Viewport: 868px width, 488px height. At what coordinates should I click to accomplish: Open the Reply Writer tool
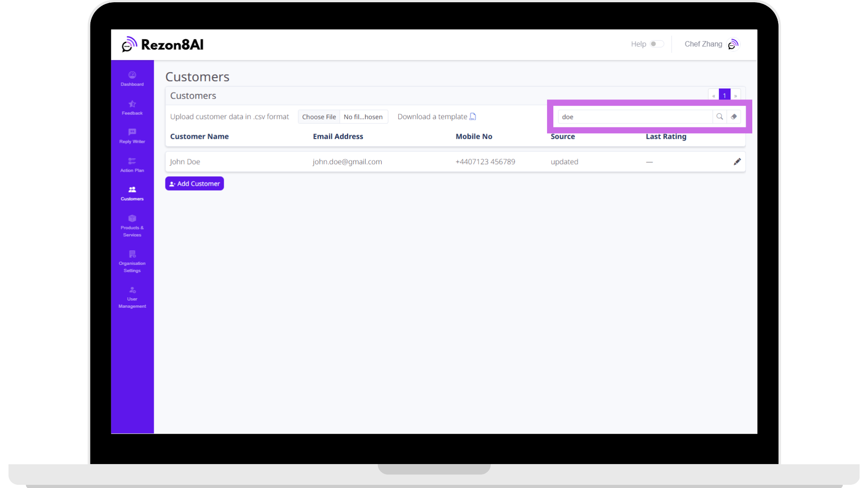click(132, 136)
